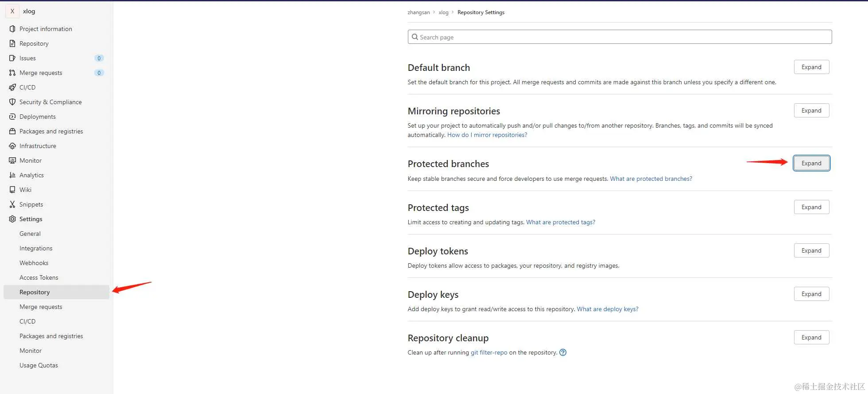Click the Issues count badge
This screenshot has height=394, width=868.
99,58
